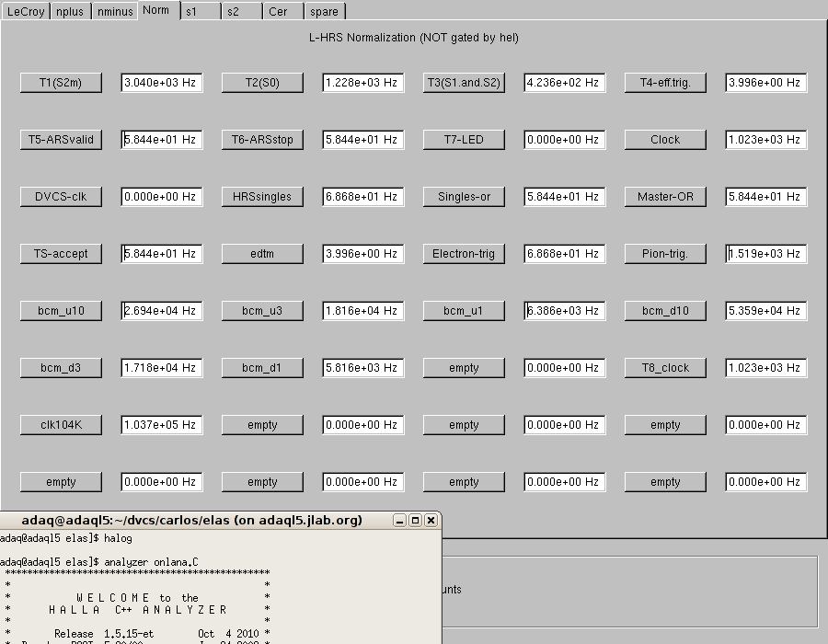Select the bcm_u3 button
828x644 pixels.
[x=262, y=311]
